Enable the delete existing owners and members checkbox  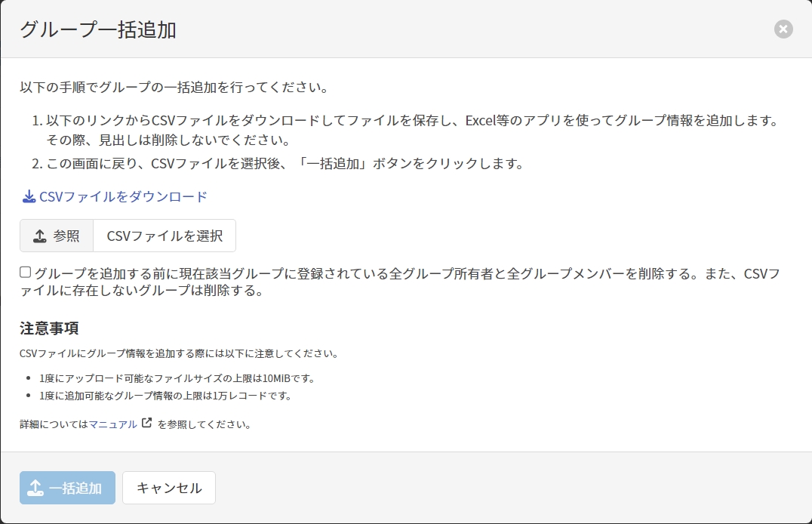pyautogui.click(x=26, y=273)
